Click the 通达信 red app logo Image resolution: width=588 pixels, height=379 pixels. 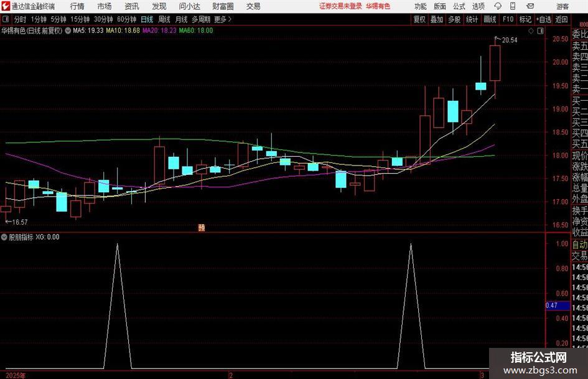pos(5,6)
